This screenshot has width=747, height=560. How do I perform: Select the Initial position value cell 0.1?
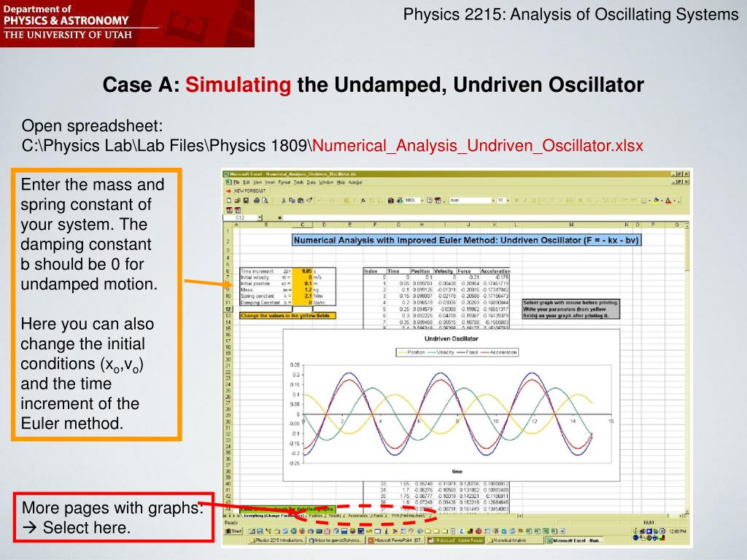(301, 284)
